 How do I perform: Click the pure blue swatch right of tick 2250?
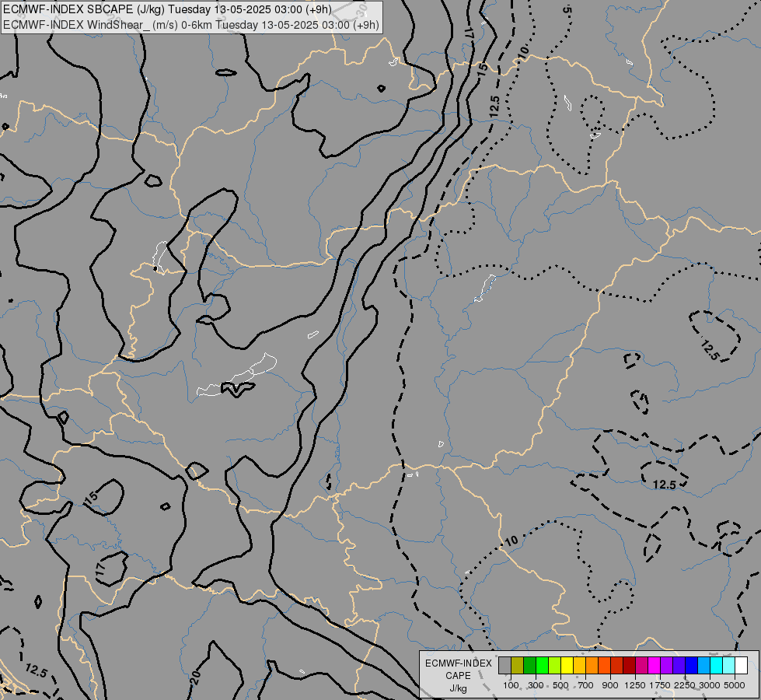coord(691,665)
